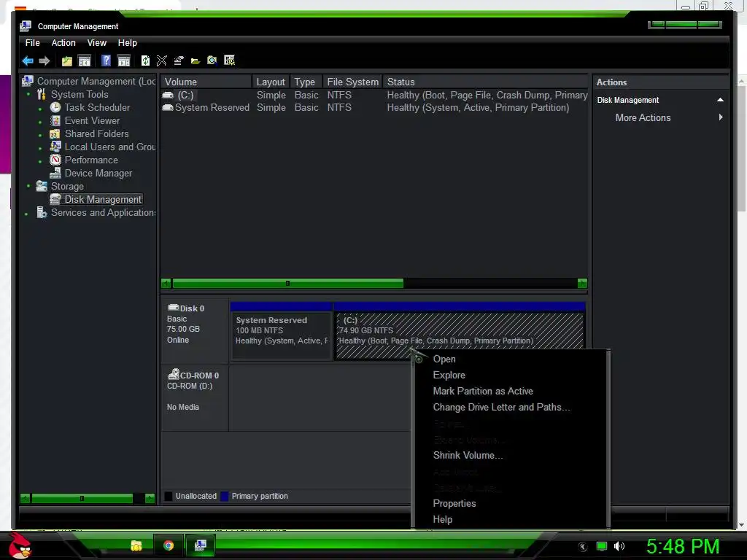Image resolution: width=747 pixels, height=560 pixels.
Task: Expand Event Viewer node expander dot
Action: click(x=41, y=122)
